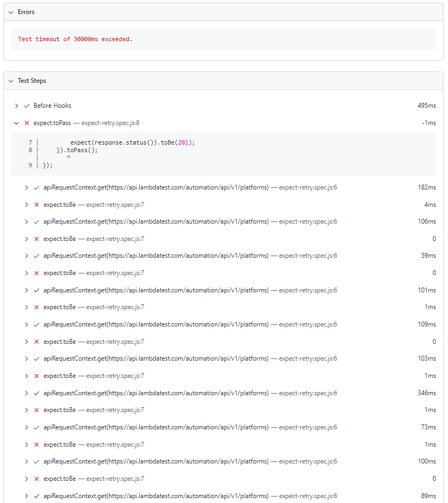The width and height of the screenshot is (448, 503).
Task: Click the green check icon on the 101ms apiRequestContext.get step
Action: coord(36,290)
